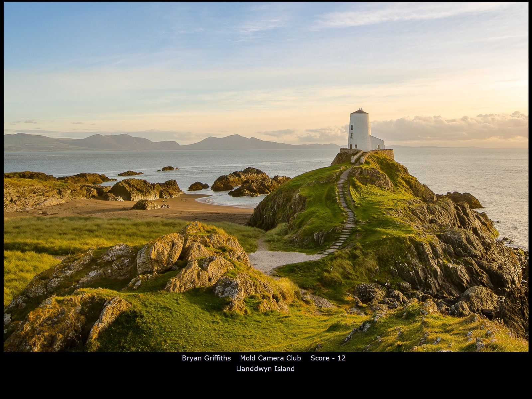Screen dimensions: 532x399
Task: Click the empty black area below caption
Action: pyautogui.click(x=266, y=386)
